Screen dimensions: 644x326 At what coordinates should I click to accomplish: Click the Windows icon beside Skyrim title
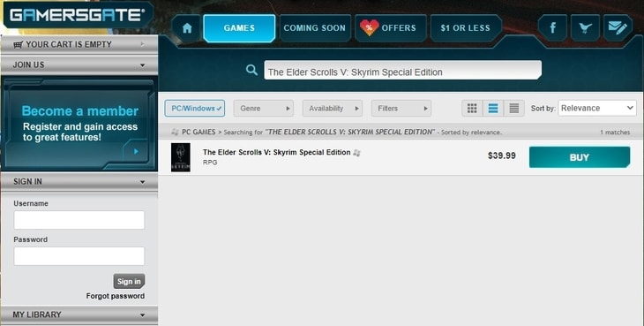356,153
